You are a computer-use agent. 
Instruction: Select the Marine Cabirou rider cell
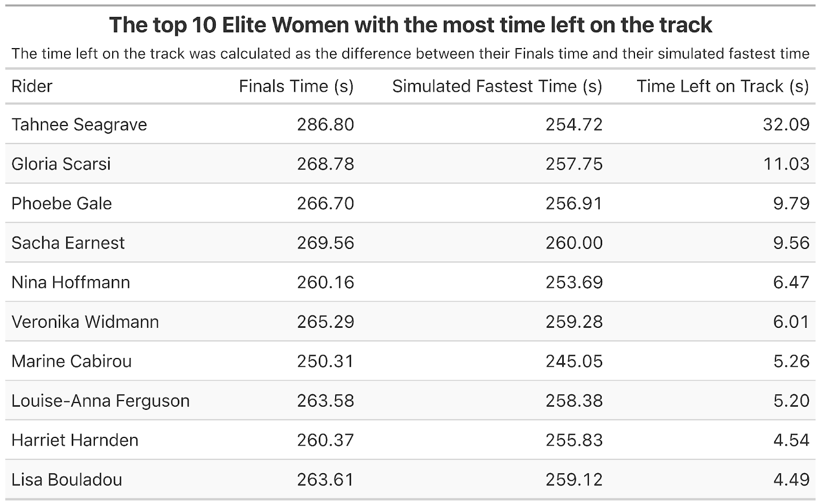tap(71, 361)
